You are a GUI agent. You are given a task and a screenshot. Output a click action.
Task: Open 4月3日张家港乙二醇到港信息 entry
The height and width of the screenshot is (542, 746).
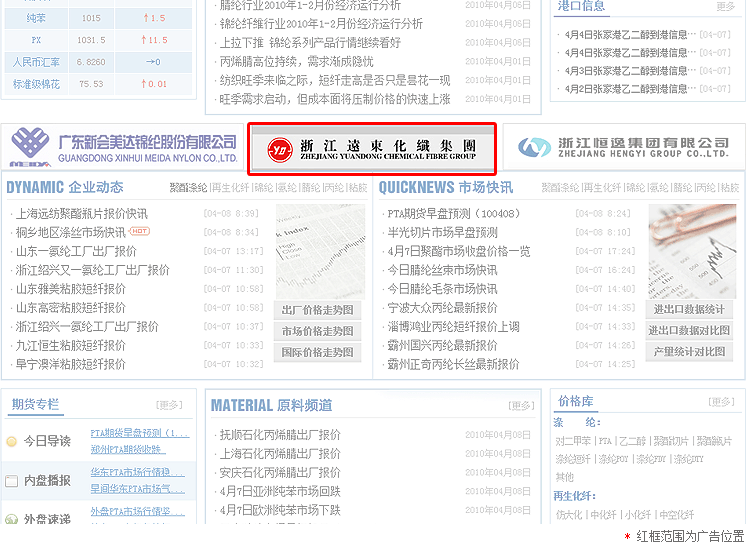click(630, 71)
